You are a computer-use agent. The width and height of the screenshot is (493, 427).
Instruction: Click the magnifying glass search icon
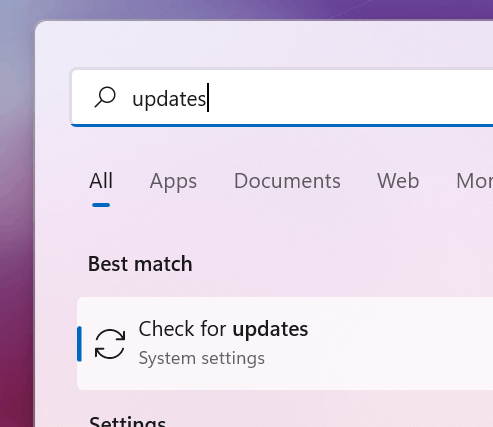(105, 97)
